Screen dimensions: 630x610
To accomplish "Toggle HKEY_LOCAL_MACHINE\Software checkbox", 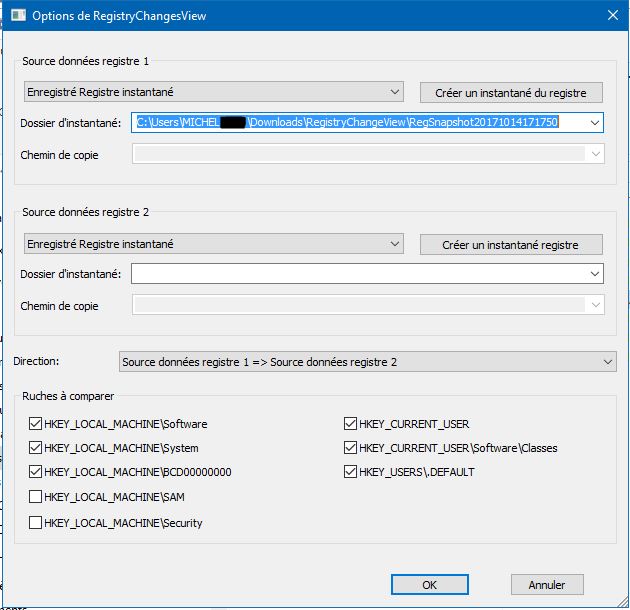I will tap(36, 424).
